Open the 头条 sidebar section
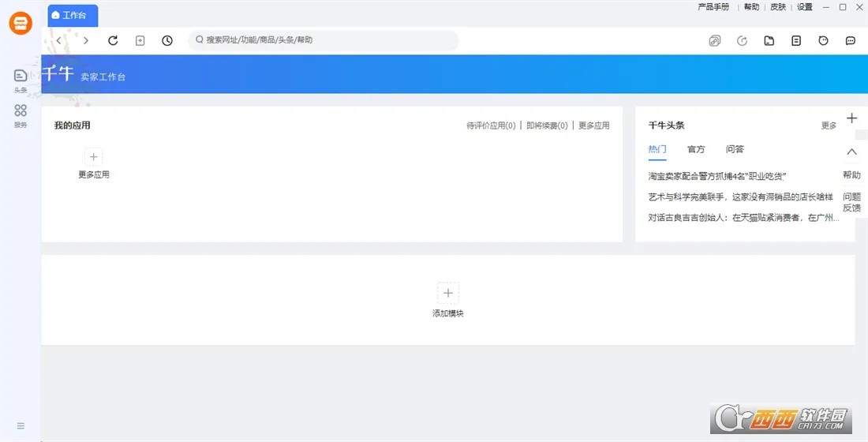This screenshot has width=868, height=442. 21,80
